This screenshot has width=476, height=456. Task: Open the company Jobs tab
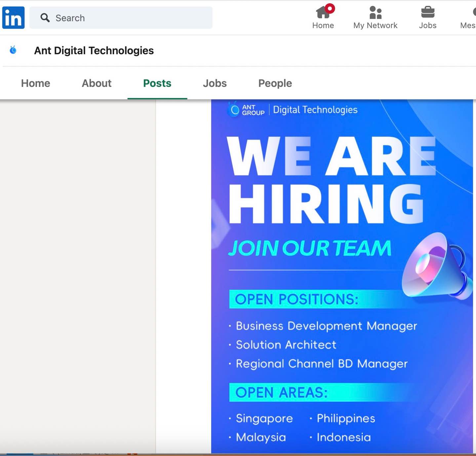click(215, 83)
